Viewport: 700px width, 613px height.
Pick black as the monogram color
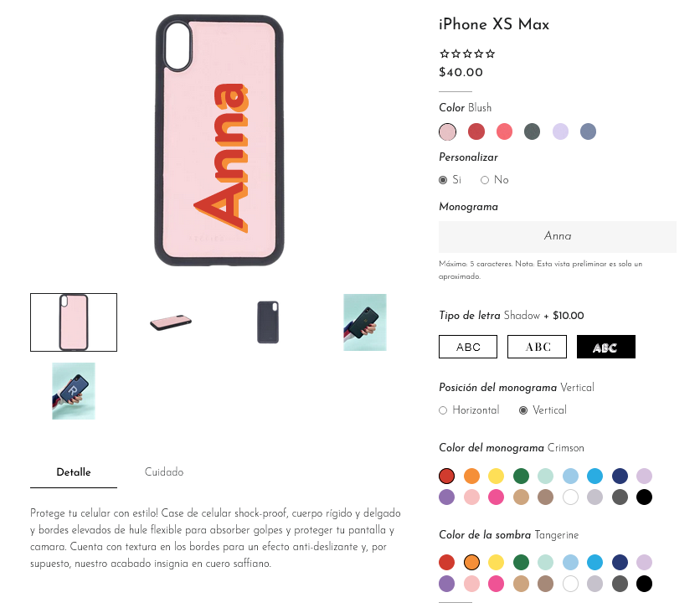pyautogui.click(x=644, y=497)
